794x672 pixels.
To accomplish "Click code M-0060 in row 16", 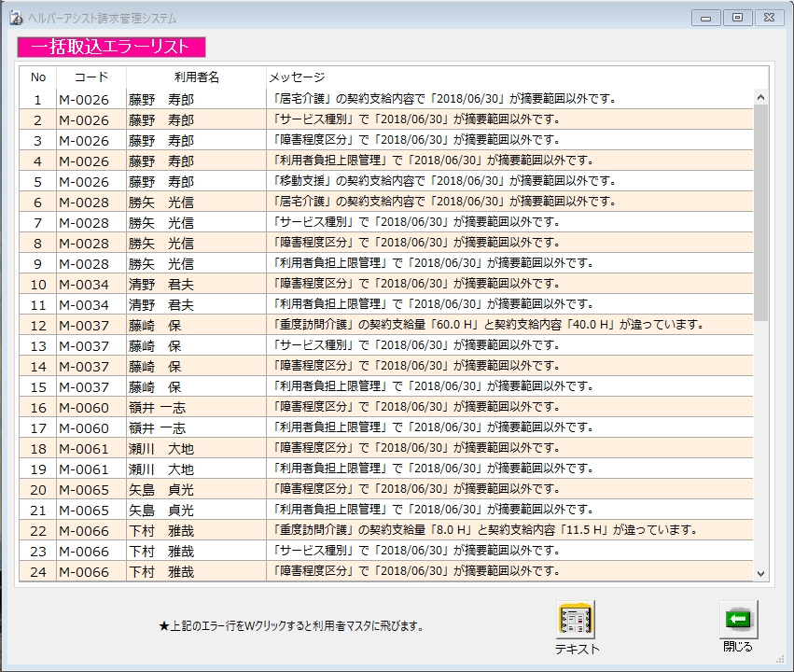I will (84, 407).
